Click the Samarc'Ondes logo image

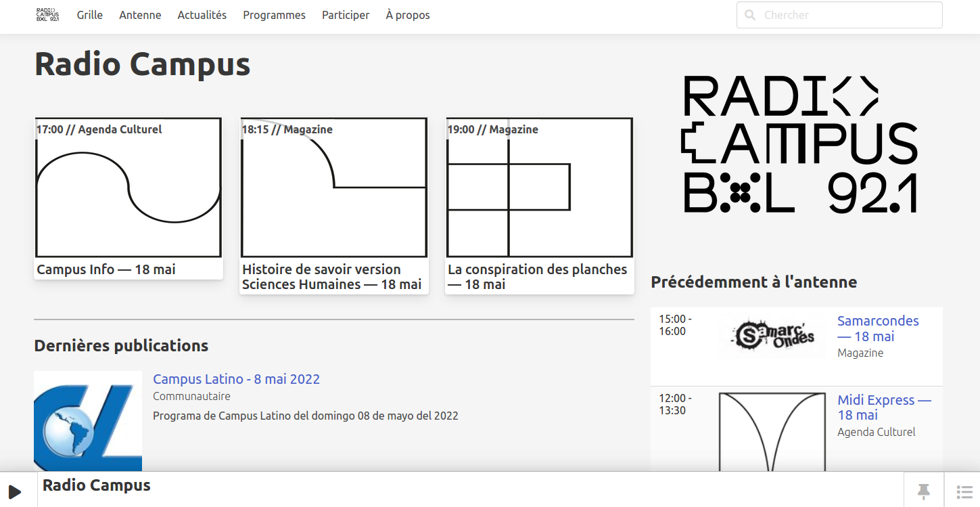click(772, 336)
